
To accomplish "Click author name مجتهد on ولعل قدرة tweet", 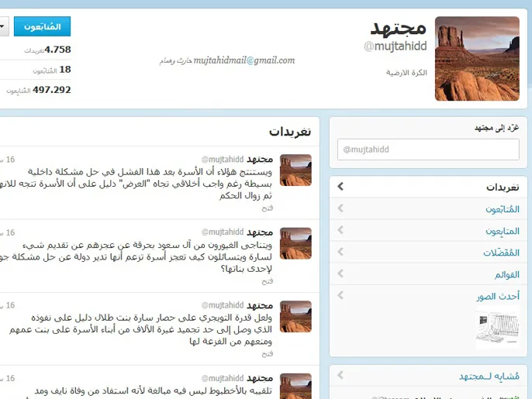I will click(x=260, y=305).
